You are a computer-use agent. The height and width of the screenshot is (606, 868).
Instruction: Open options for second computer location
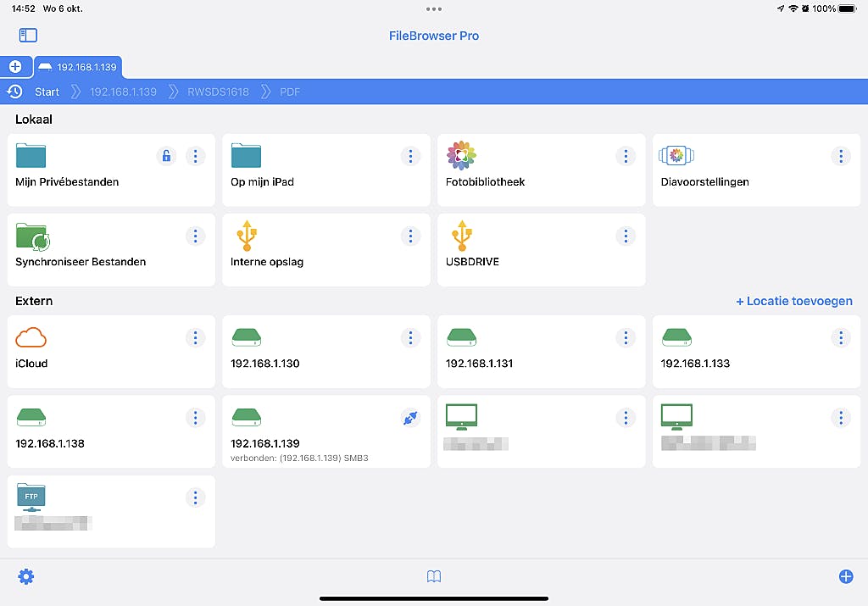[841, 418]
